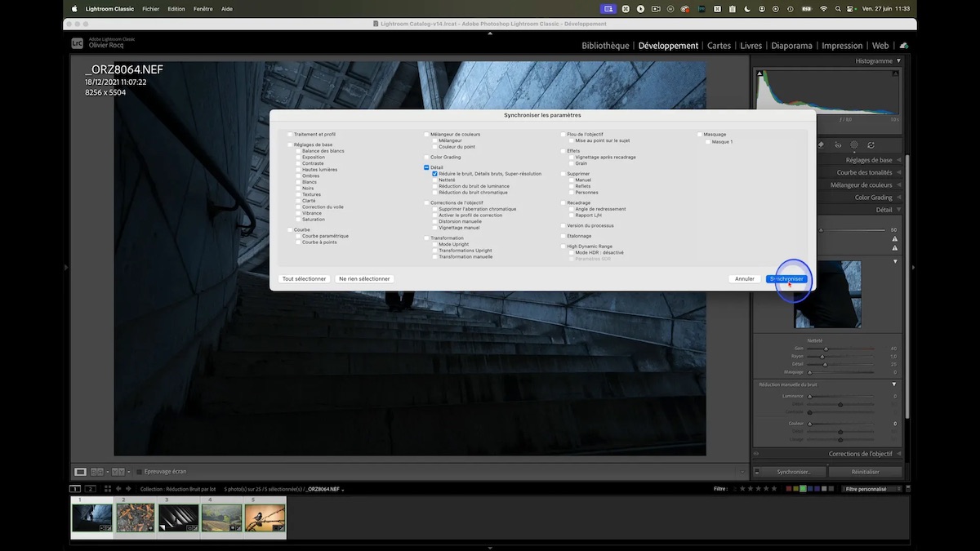The height and width of the screenshot is (551, 980).
Task: Select main window display button 1
Action: [75, 489]
